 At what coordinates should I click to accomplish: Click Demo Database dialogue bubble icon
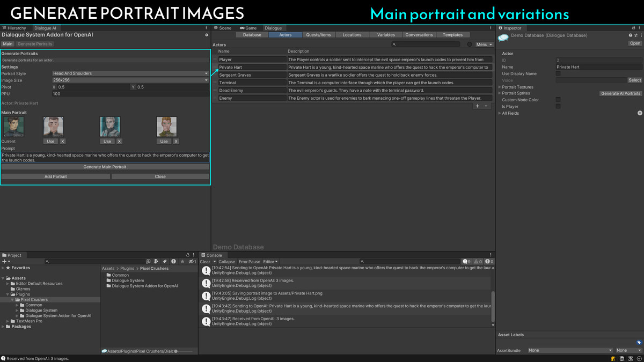click(503, 38)
